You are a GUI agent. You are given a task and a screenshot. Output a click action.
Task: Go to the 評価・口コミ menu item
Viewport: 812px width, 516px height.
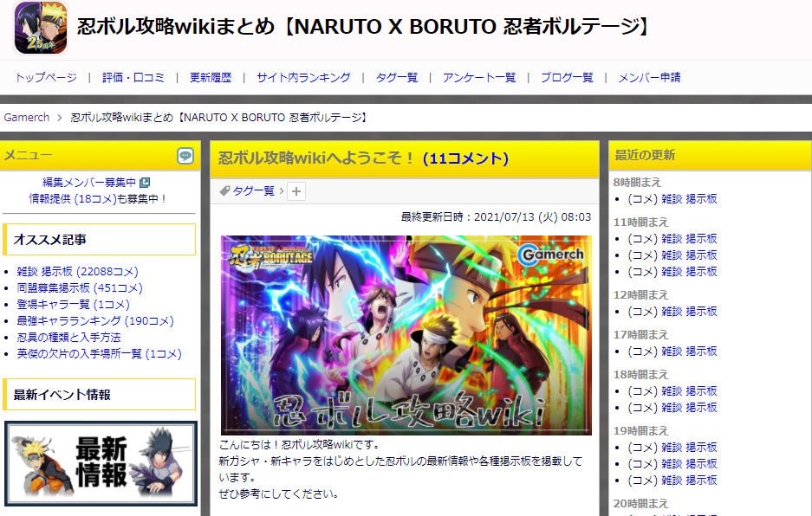pos(133,78)
